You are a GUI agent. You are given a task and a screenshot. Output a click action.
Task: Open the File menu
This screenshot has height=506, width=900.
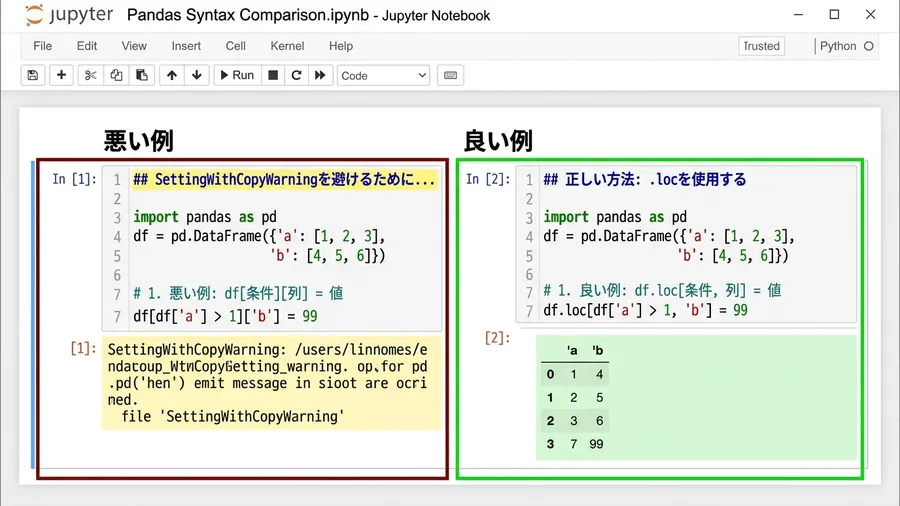tap(42, 46)
